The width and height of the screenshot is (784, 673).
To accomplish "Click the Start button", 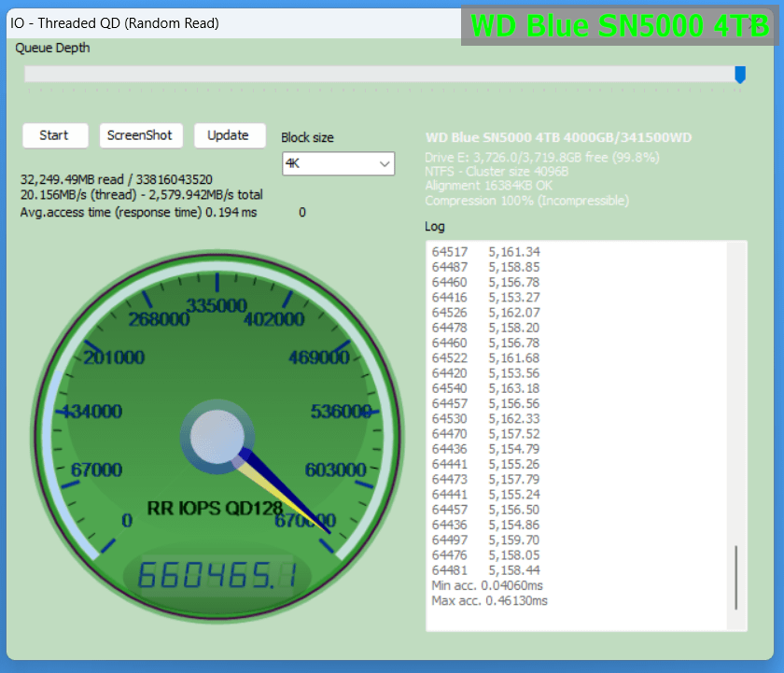I will (55, 135).
